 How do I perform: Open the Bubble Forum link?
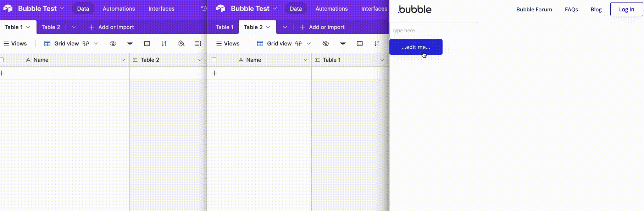tap(534, 10)
